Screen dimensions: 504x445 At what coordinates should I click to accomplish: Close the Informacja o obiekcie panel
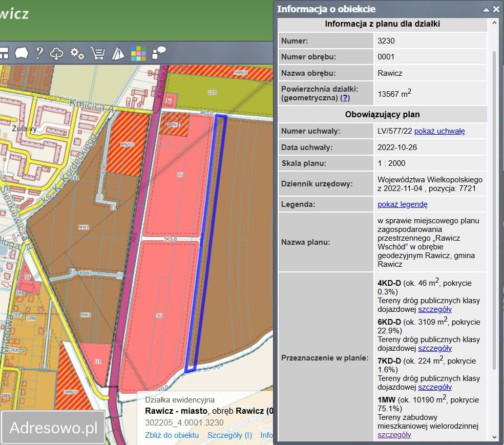click(496, 9)
